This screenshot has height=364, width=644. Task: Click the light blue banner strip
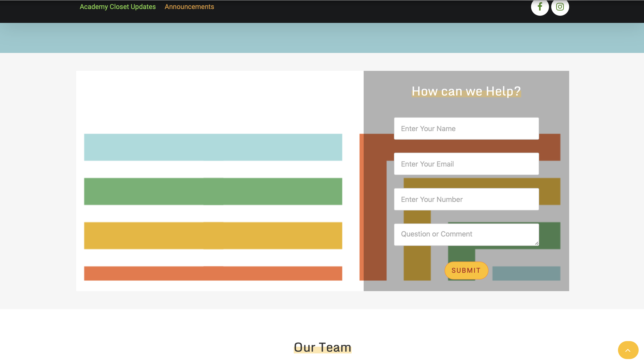(322, 38)
